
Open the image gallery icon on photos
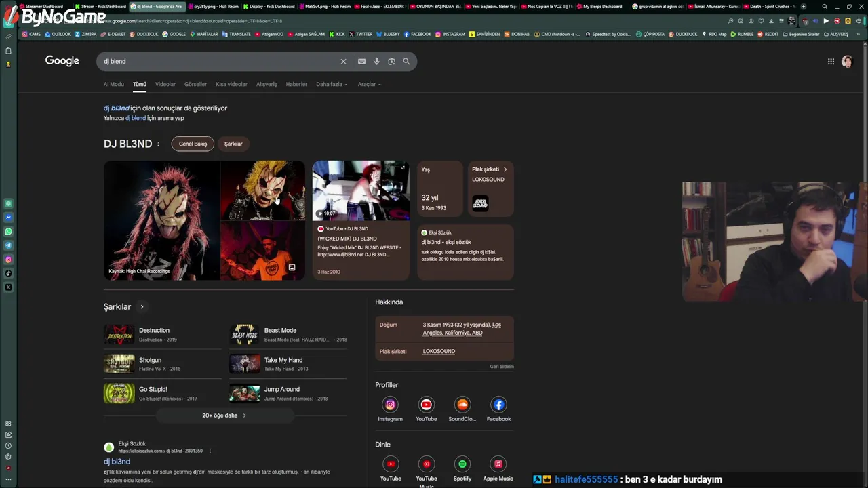[292, 268]
